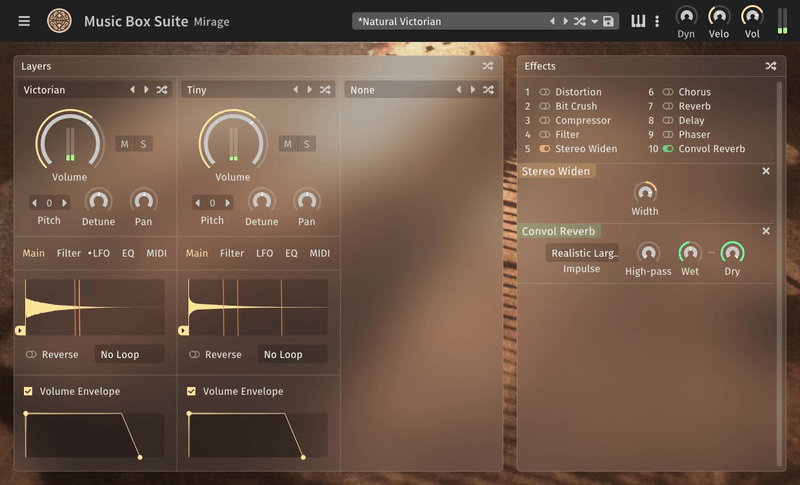Click the Victorian layer Detune knob
Screen dimensions: 800x485
(x=98, y=201)
